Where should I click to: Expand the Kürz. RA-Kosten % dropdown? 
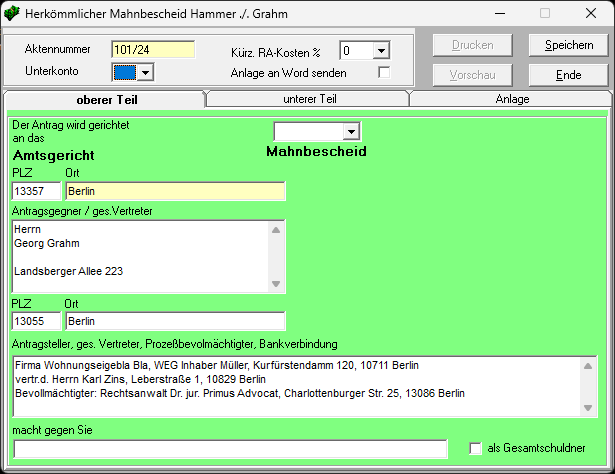[381, 51]
